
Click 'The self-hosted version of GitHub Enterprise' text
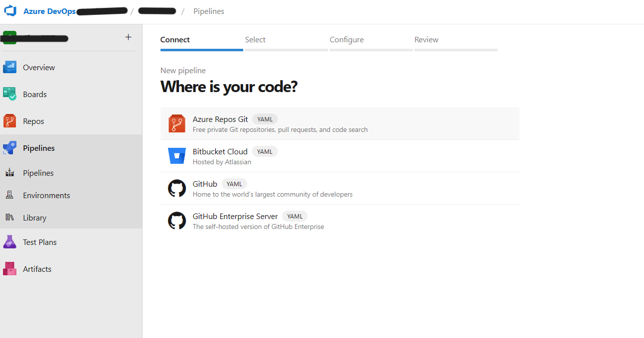258,226
